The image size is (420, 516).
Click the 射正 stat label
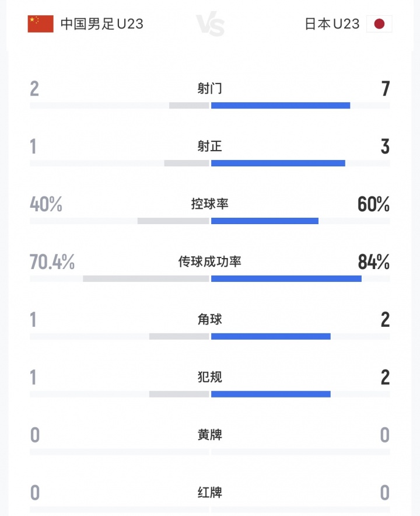coord(210,147)
